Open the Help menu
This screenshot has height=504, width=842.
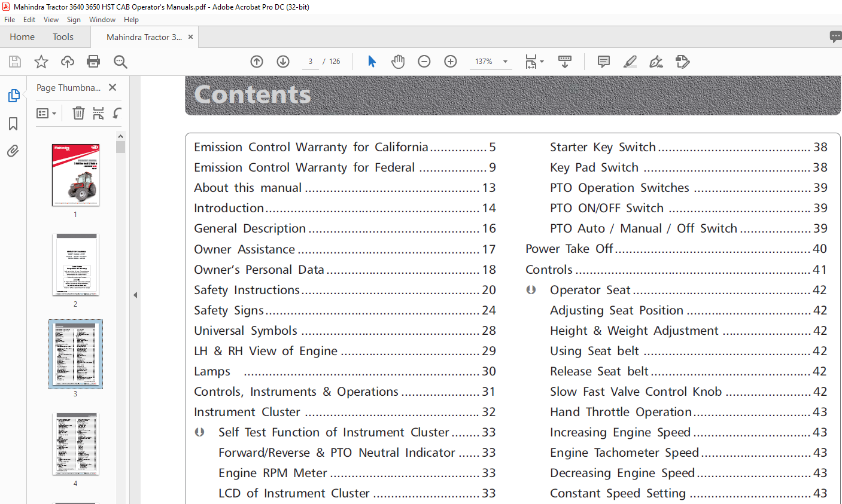coord(131,20)
